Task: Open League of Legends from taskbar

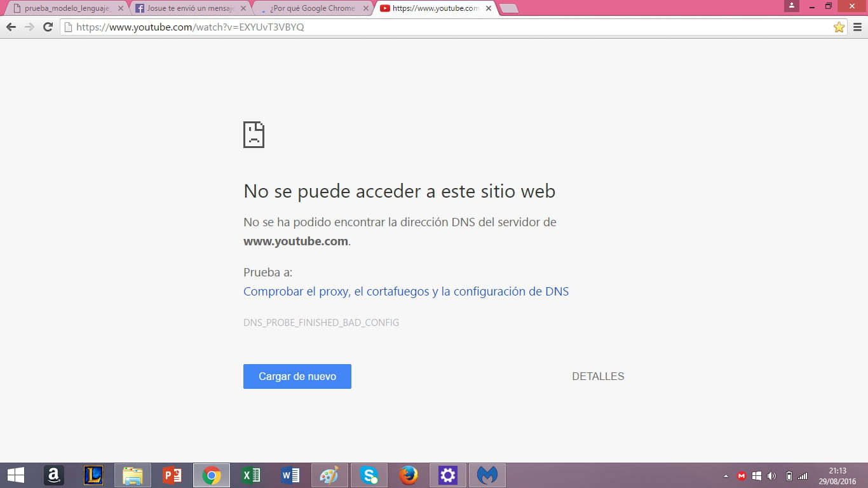Action: 93,475
